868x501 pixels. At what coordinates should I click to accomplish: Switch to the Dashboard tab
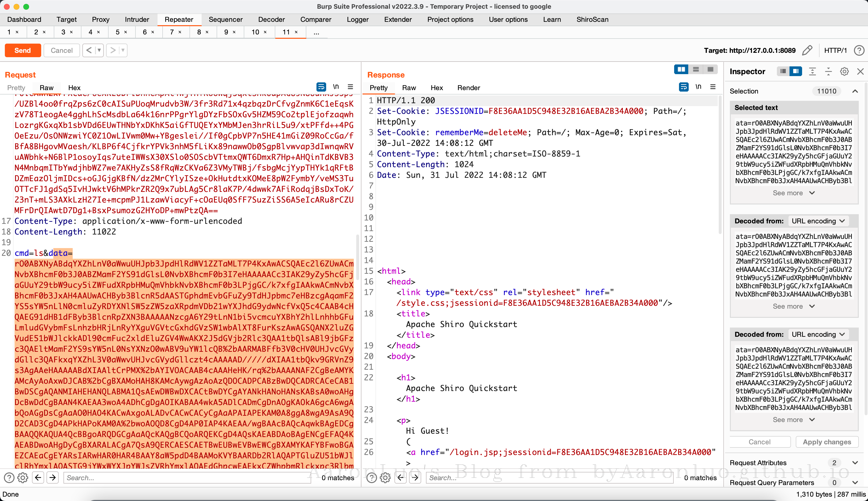click(x=24, y=19)
